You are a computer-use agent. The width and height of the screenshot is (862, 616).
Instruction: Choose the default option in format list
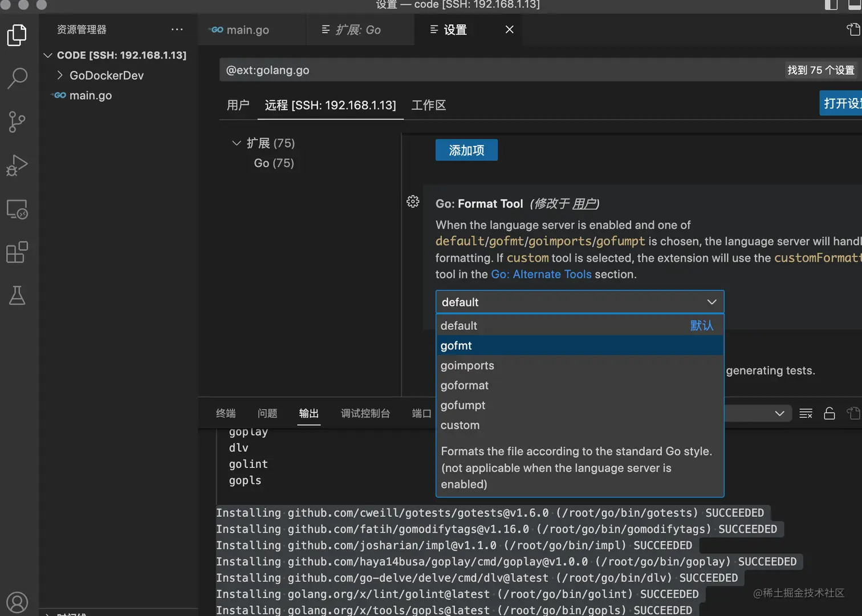(580, 325)
